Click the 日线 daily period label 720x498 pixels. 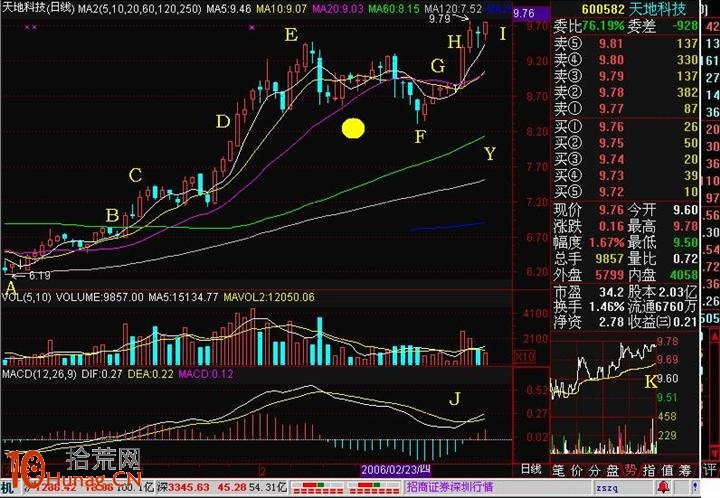pos(531,469)
